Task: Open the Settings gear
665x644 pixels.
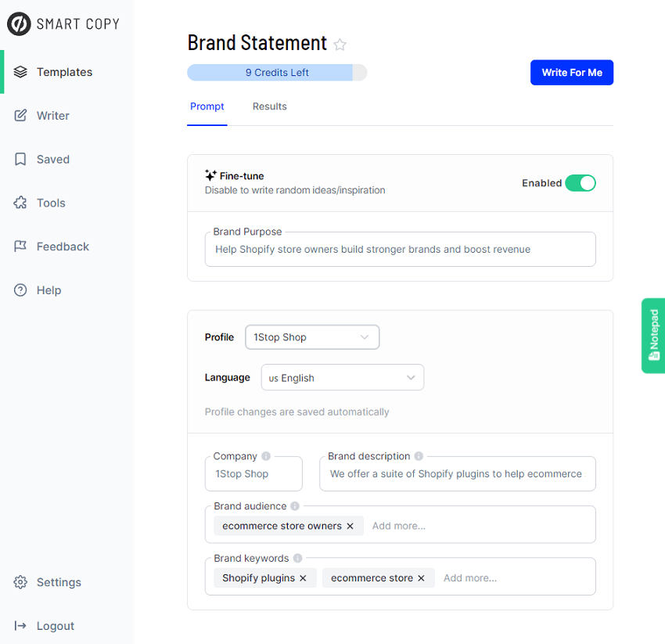Action: pyautogui.click(x=20, y=582)
